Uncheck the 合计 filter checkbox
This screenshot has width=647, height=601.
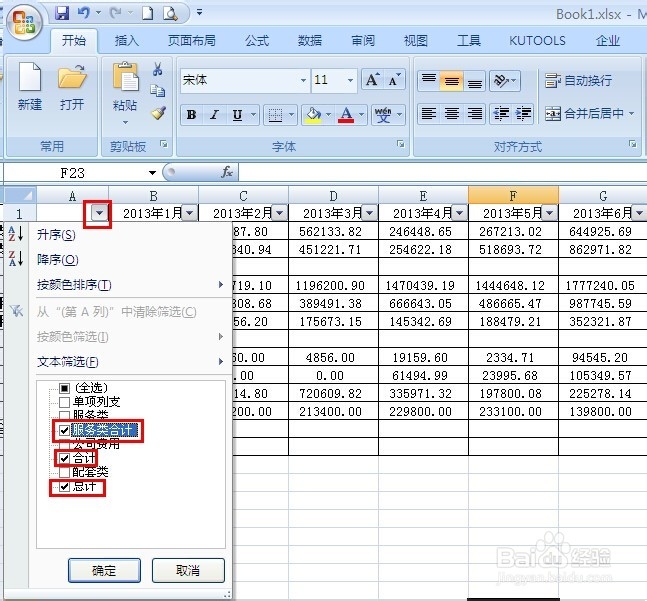[64, 458]
